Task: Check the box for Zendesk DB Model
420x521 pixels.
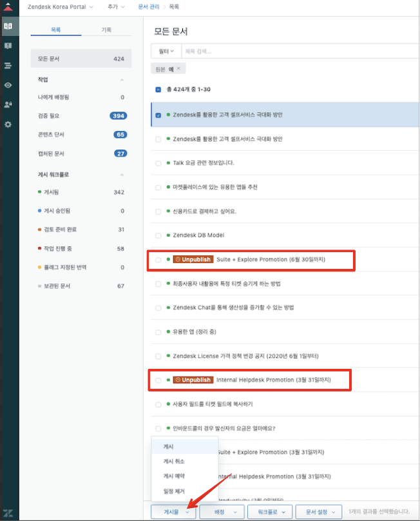Action: [158, 235]
